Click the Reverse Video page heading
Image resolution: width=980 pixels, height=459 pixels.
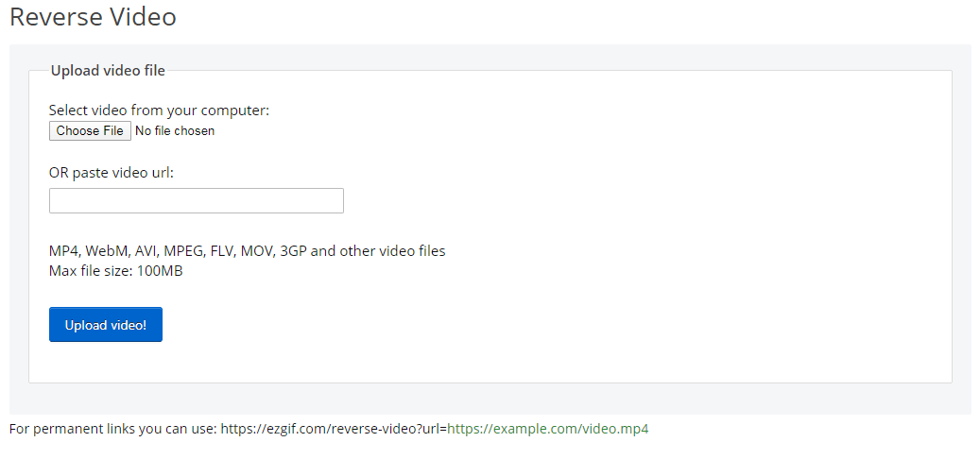pos(93,17)
